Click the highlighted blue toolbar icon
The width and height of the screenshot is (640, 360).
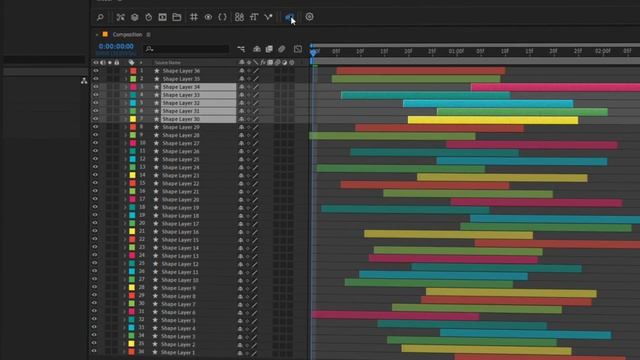[289, 17]
